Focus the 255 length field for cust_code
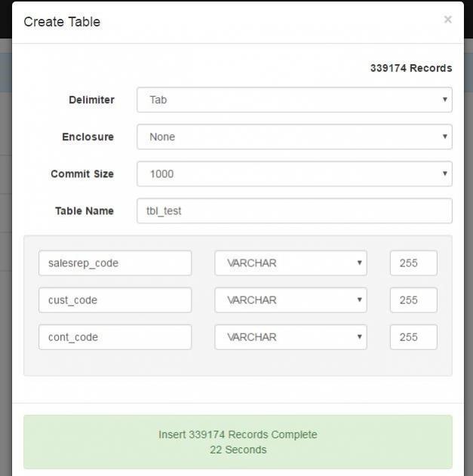This screenshot has width=473, height=476. click(413, 300)
